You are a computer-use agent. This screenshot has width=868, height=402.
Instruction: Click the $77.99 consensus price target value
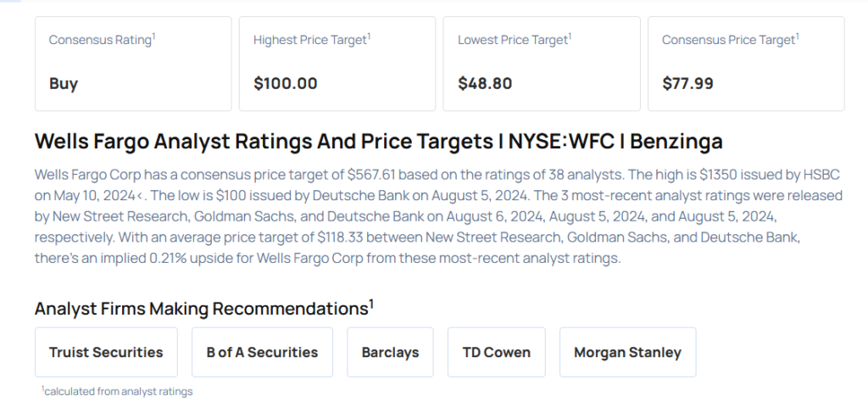click(687, 83)
